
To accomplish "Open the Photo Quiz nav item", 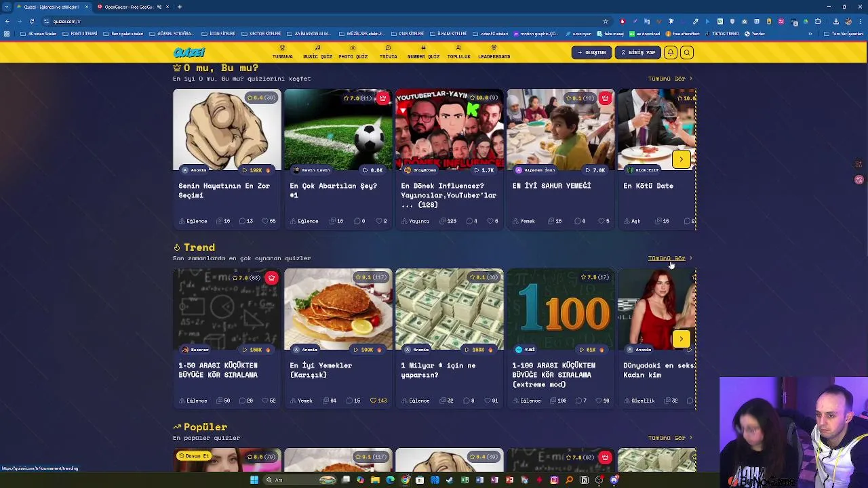I will pos(353,53).
